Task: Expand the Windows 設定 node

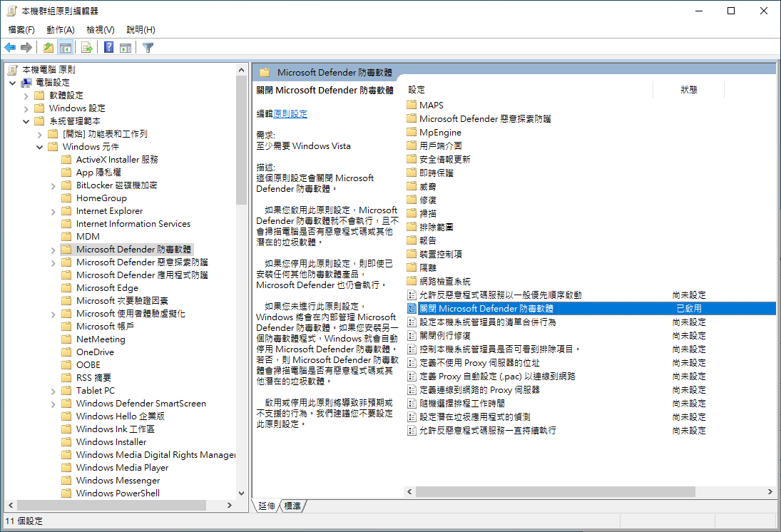Action: tap(26, 108)
